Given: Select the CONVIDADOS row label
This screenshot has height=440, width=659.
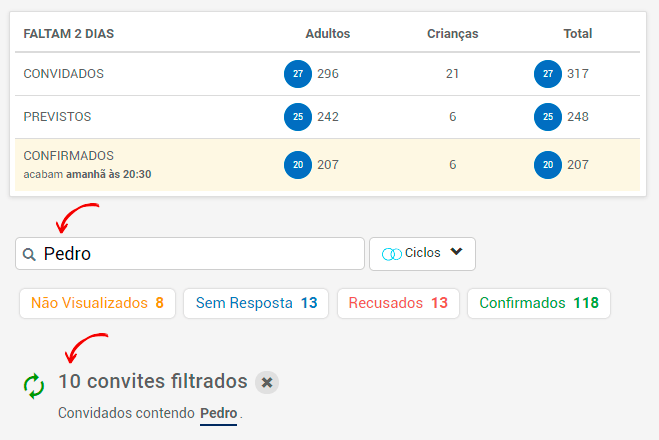Looking at the screenshot, I should point(63,74).
